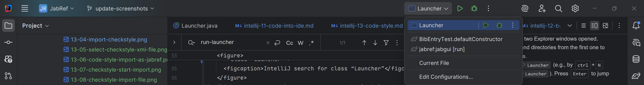Open IDE settings via the gear icon
The height and width of the screenshot is (85, 644).
[575, 9]
